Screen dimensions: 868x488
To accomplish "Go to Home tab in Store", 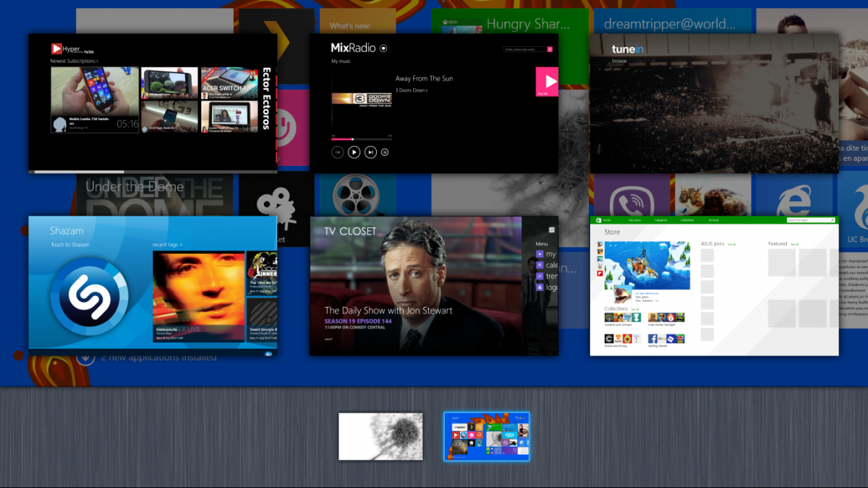I will 607,219.
